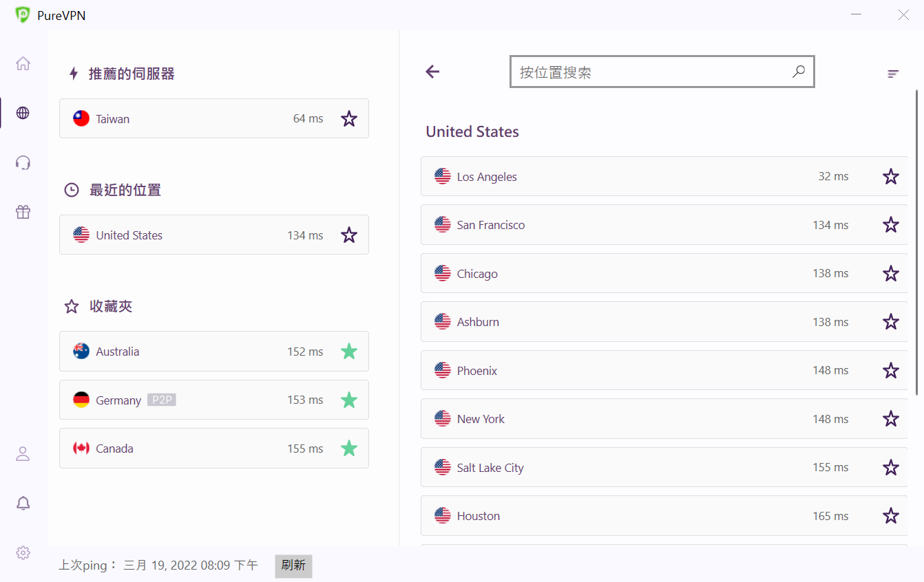Open the bell Notifications icon
The width and height of the screenshot is (924, 582).
click(23, 504)
